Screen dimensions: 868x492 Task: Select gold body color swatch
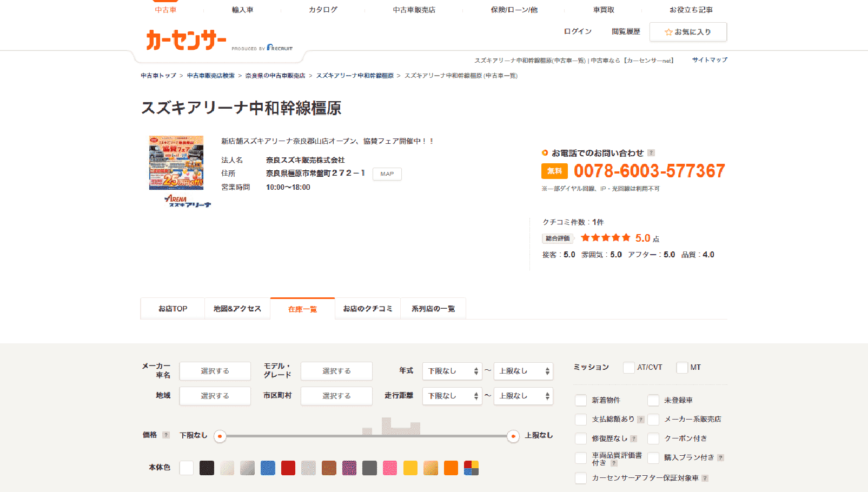coord(430,468)
